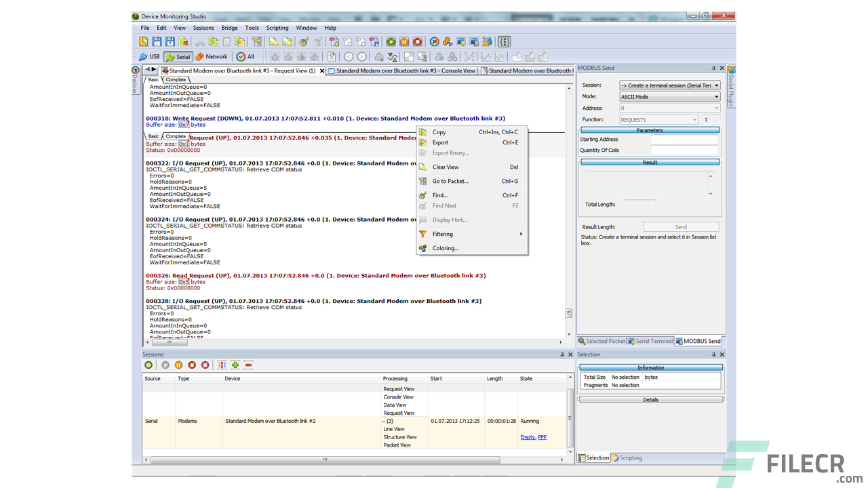Choose Clear View from the context menu
This screenshot has height=488, width=868.
click(472, 167)
